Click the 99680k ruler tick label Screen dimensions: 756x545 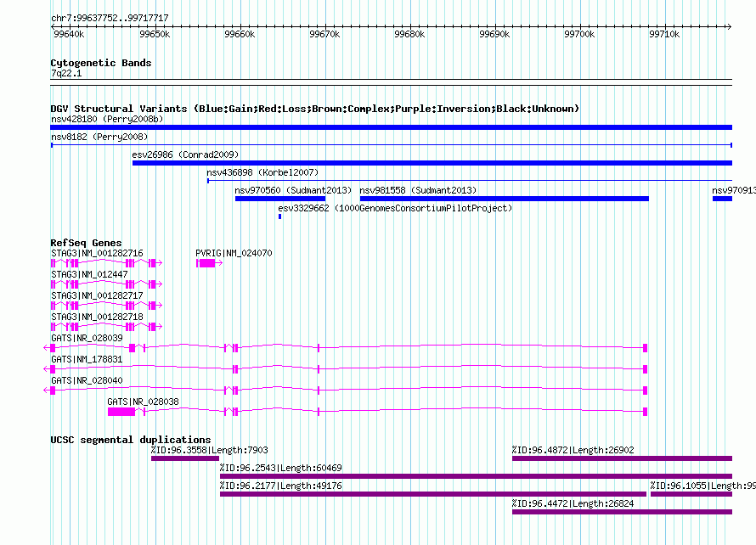pos(409,34)
